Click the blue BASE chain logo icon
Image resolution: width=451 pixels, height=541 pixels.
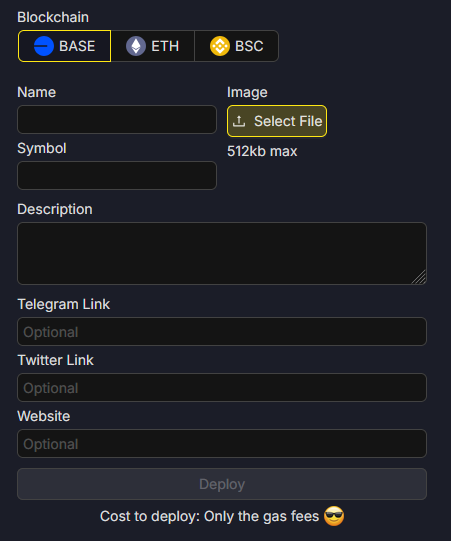(x=44, y=46)
